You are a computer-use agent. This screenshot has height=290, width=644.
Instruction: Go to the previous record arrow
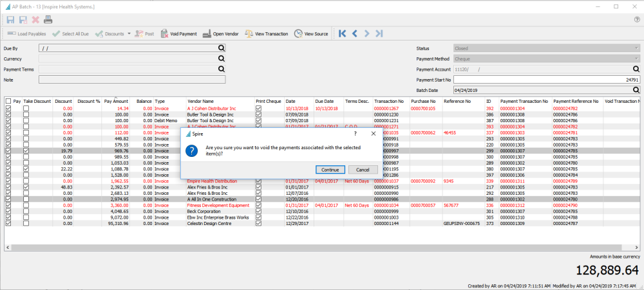tap(355, 33)
